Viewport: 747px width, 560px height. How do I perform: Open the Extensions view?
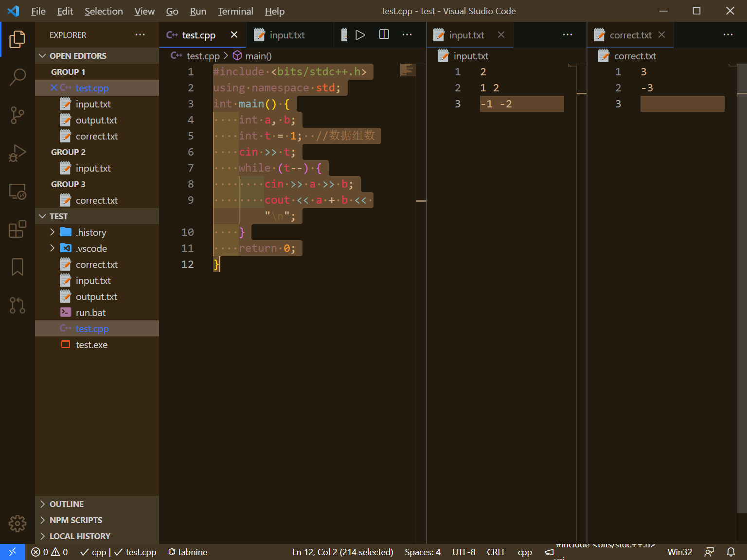18,229
